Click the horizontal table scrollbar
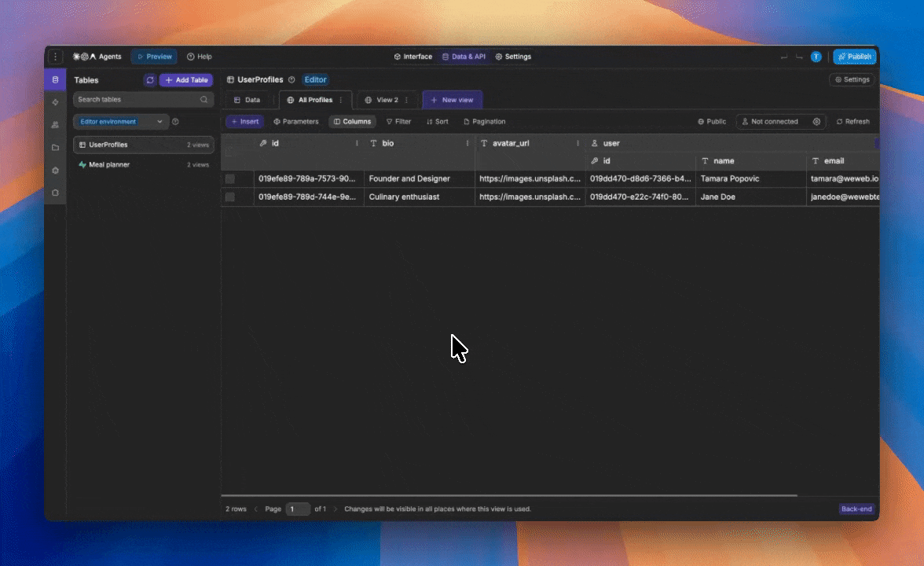Image resolution: width=924 pixels, height=566 pixels. pos(509,496)
